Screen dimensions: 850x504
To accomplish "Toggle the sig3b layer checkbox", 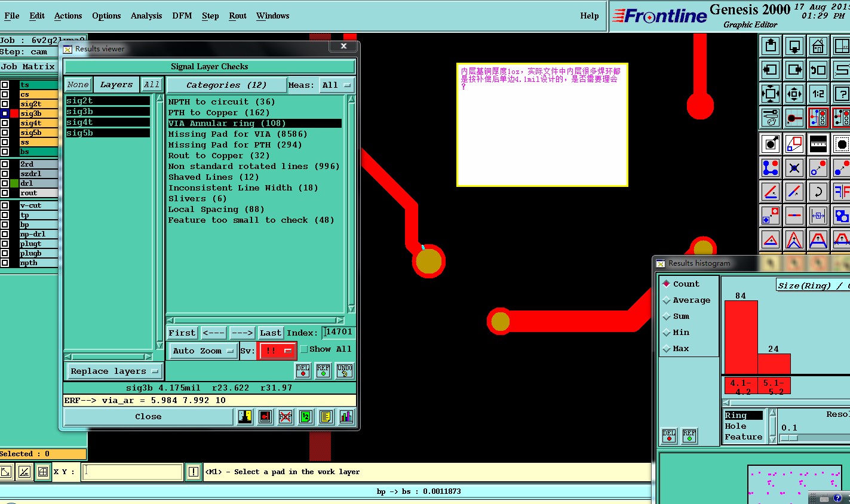I will click(5, 113).
